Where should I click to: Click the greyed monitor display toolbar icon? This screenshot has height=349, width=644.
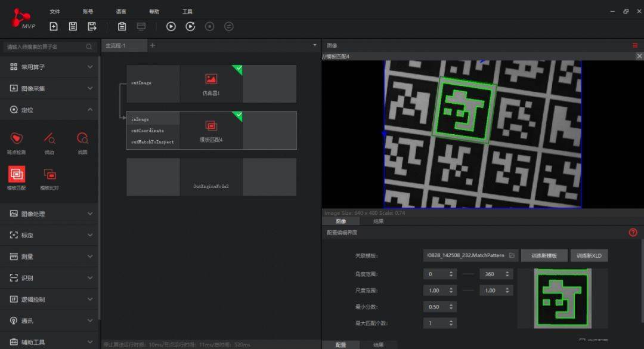coord(141,27)
